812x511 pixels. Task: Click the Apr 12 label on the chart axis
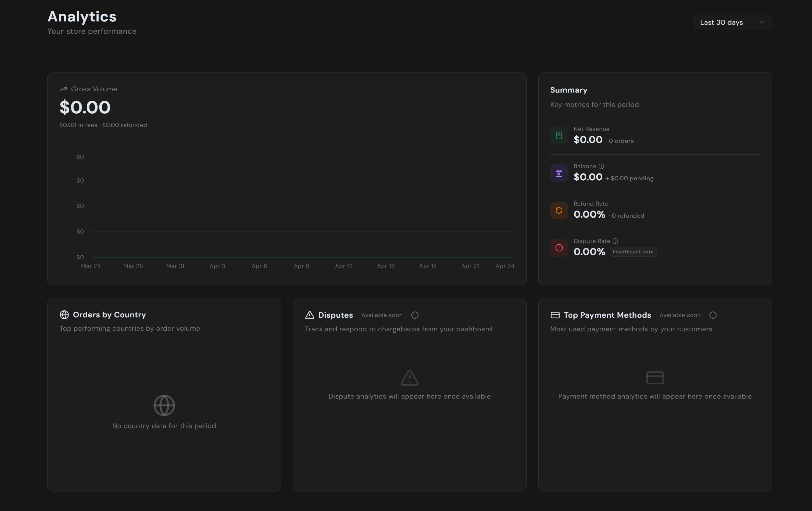click(x=344, y=266)
